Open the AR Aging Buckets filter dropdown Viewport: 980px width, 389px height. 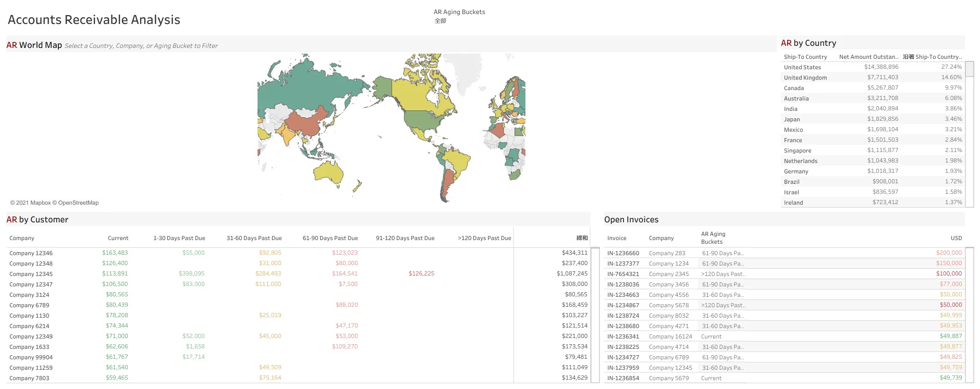(x=440, y=21)
